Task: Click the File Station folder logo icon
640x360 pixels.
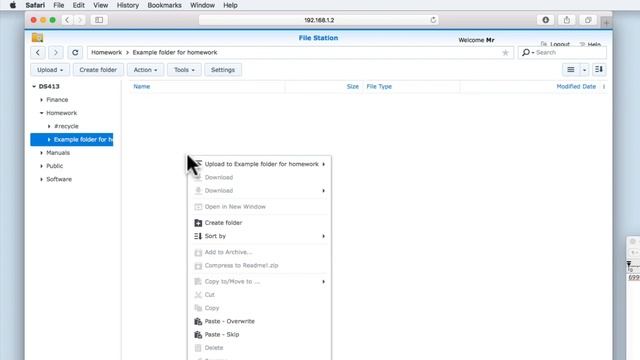Action: [37, 38]
